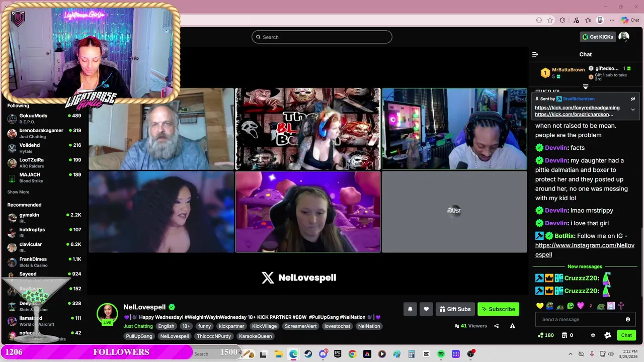This screenshot has width=644, height=362.
Task: Open Epic Games launcher from taskbar
Action: 338,354
